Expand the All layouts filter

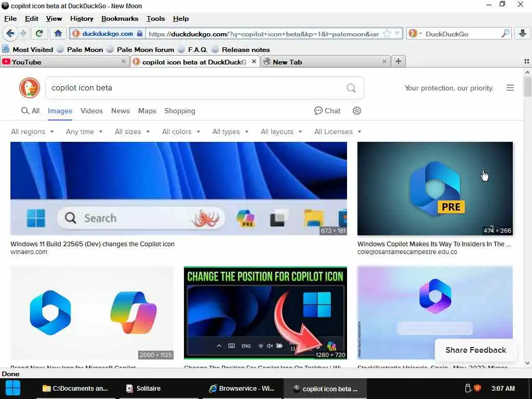282,131
